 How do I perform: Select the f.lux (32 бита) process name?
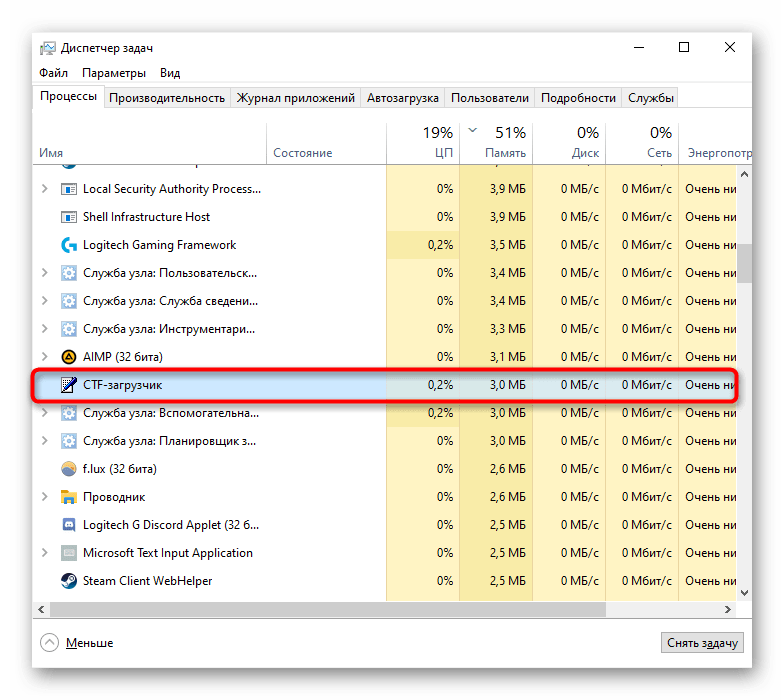pyautogui.click(x=120, y=469)
